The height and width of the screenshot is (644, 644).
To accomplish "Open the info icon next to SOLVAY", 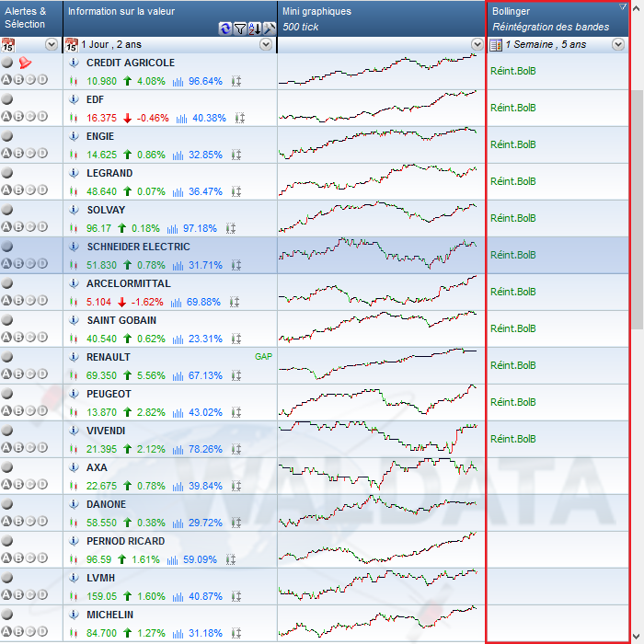I will (x=74, y=210).
